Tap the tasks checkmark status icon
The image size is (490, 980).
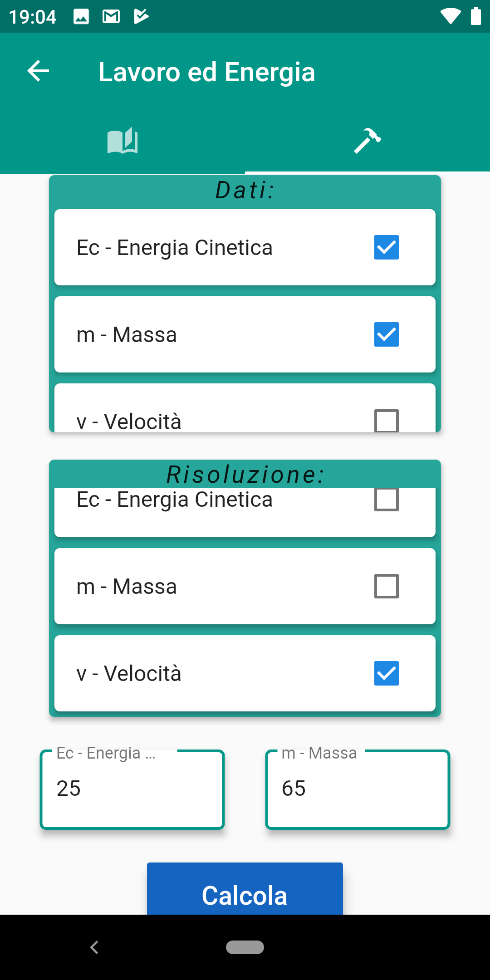coord(141,17)
